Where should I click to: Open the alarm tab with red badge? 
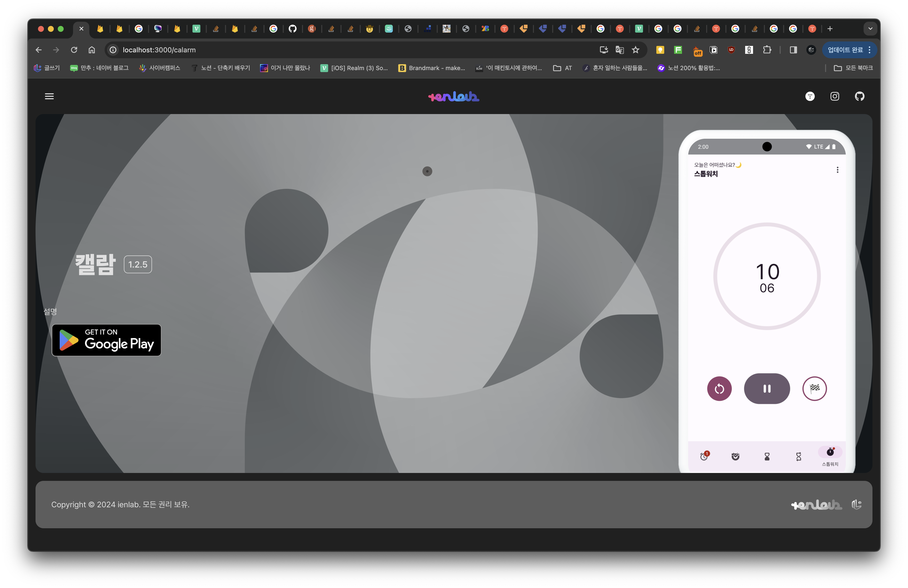pos(704,456)
